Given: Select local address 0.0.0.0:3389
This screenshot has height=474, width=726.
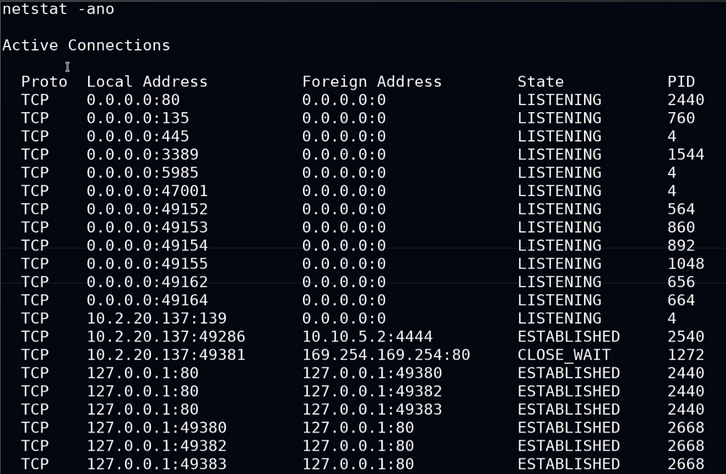Looking at the screenshot, I should point(142,154).
